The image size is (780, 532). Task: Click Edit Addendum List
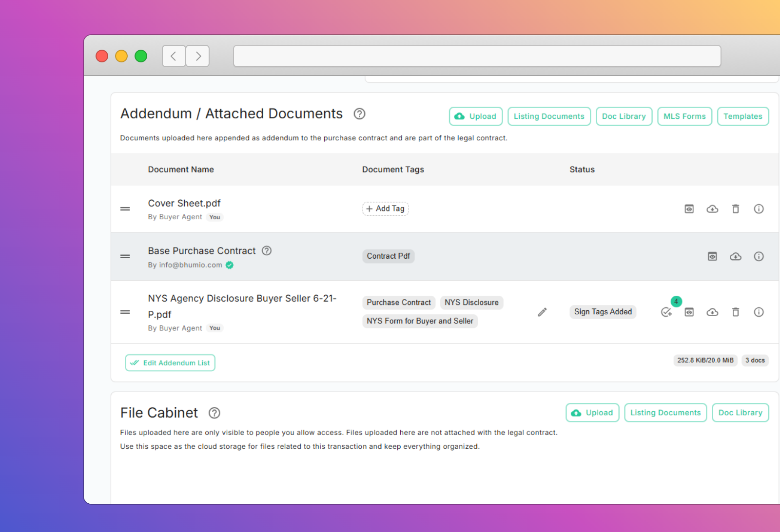click(x=170, y=362)
